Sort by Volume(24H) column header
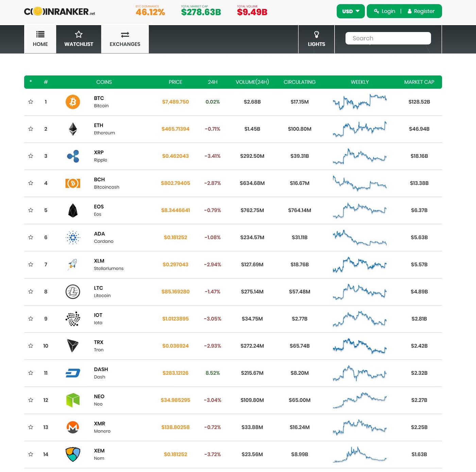Viewport: 476px width, 472px height. point(252,82)
